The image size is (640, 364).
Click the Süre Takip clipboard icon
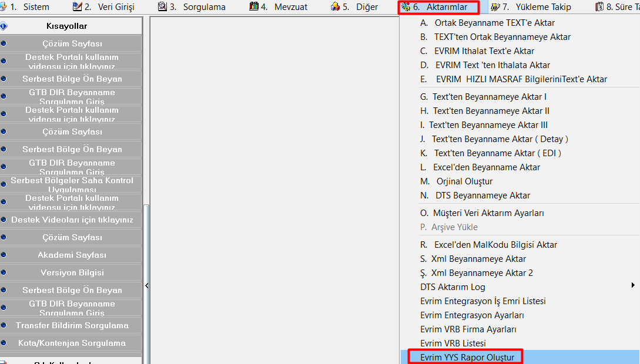click(x=599, y=7)
